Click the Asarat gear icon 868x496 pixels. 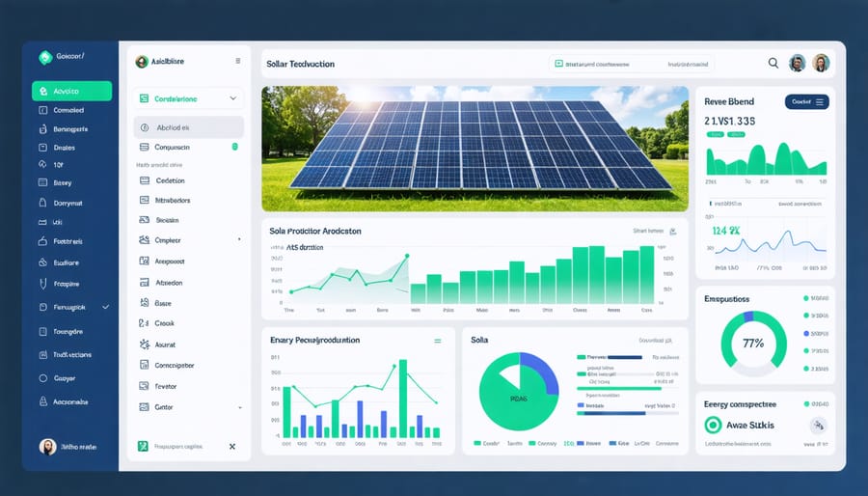145,344
